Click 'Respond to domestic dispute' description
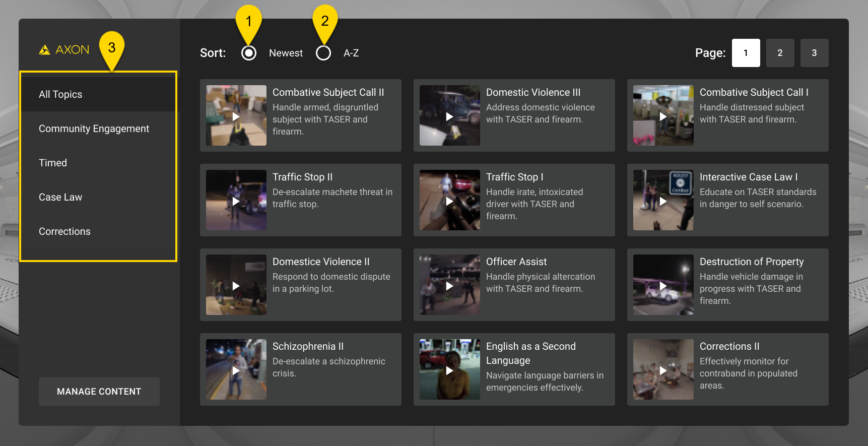The image size is (868, 446). pyautogui.click(x=331, y=283)
